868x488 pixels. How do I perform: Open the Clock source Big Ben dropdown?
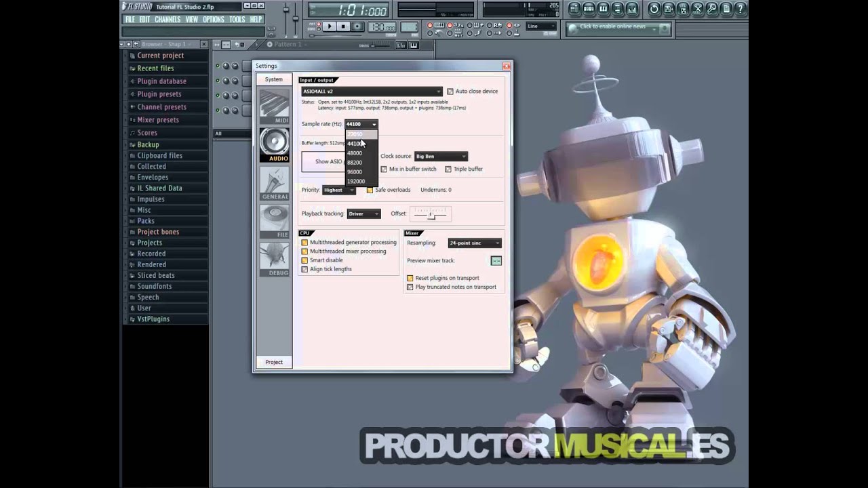[x=441, y=157]
